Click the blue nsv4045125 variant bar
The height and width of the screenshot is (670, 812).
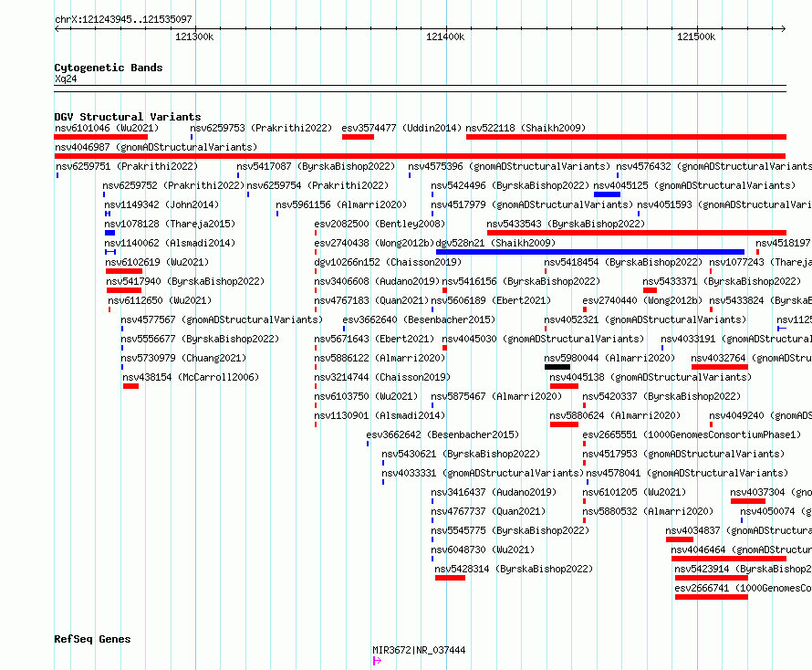607,194
